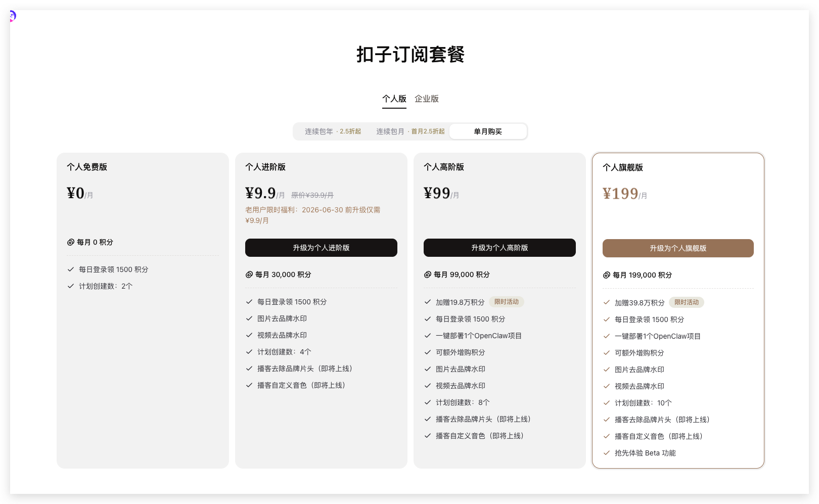Viewport: 819px width, 504px height.
Task: Click the checkmark next to 计划创建数：2个
Action: pyautogui.click(x=71, y=286)
